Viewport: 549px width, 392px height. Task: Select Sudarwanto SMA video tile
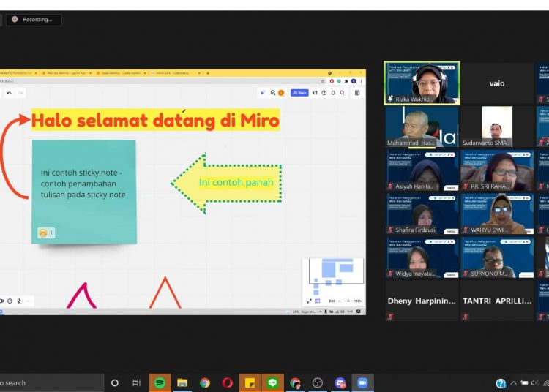[497, 127]
